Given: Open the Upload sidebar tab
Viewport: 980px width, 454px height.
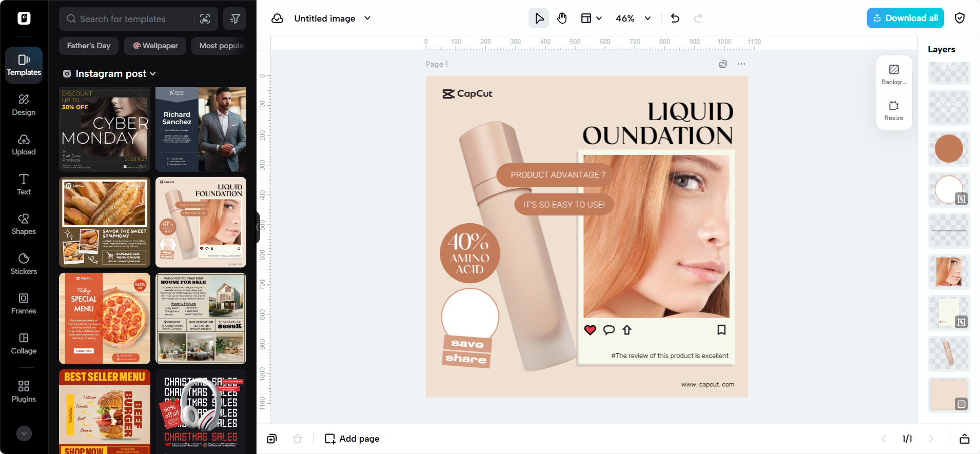Looking at the screenshot, I should 24,145.
